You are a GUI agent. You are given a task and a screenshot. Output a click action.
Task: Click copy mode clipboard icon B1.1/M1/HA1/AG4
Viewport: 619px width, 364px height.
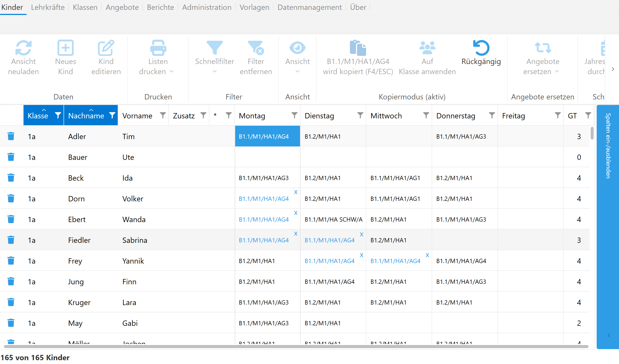pos(358,48)
